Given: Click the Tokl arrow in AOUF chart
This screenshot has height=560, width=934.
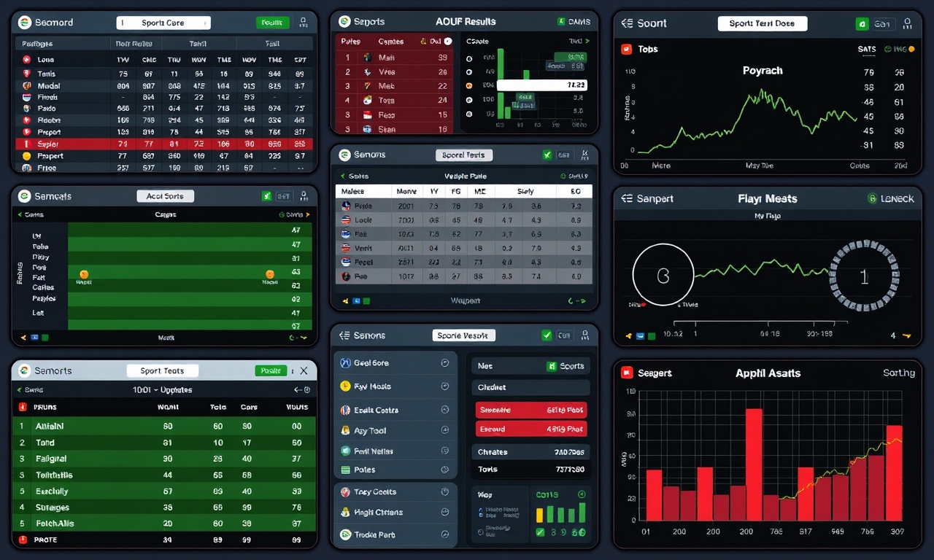Looking at the screenshot, I should point(587,42).
